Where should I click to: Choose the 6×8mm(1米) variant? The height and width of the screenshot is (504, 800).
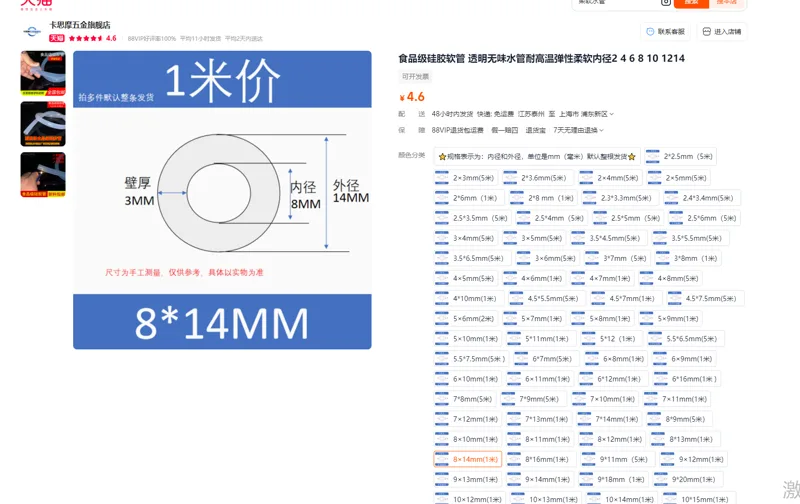pos(616,359)
